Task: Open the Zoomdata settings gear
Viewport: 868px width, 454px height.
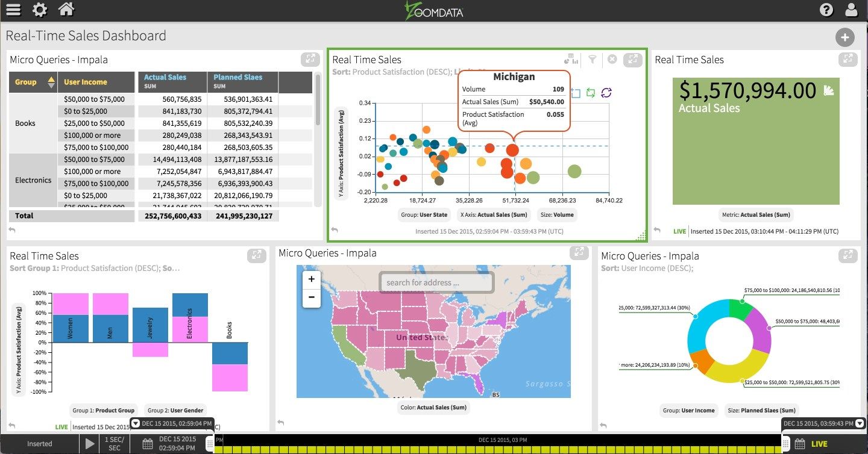Action: pos(39,10)
